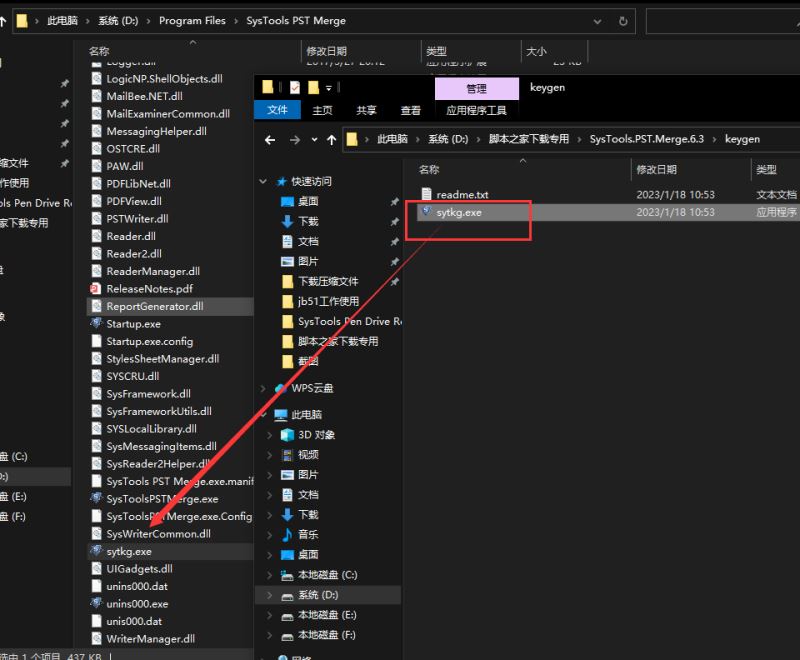Select 本地磁盘 (F:) in keygen sidebar
This screenshot has height=660, width=800.
click(x=327, y=634)
